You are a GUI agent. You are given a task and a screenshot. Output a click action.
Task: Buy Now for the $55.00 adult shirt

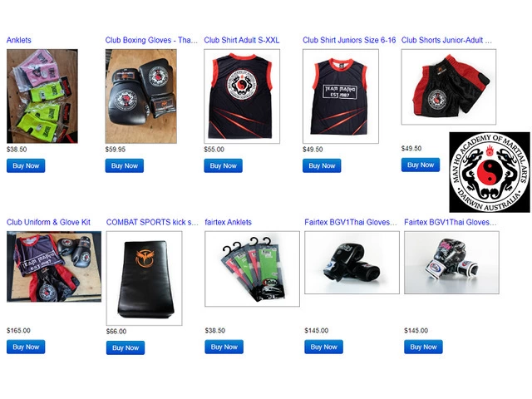click(x=224, y=166)
